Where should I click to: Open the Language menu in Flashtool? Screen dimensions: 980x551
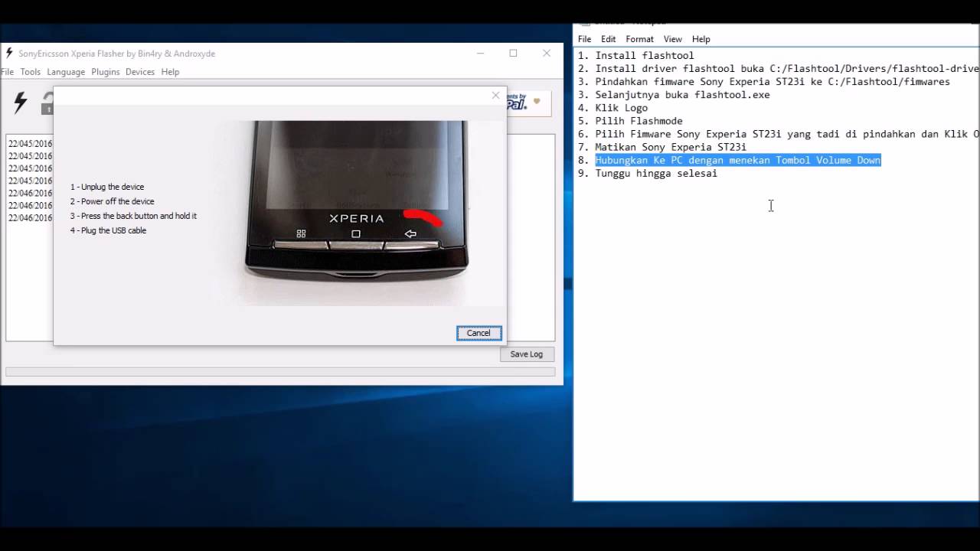pos(66,72)
